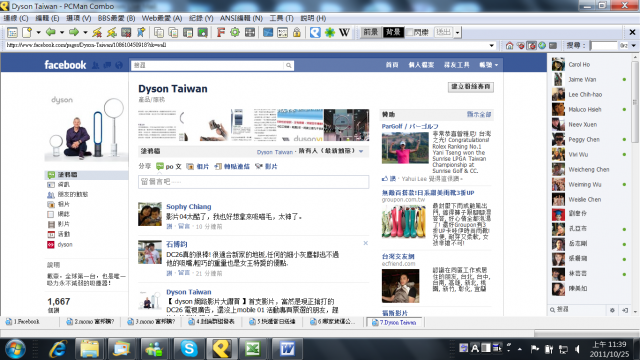Go forward using the green right arrow
The height and width of the screenshot is (360, 640).
(74, 32)
